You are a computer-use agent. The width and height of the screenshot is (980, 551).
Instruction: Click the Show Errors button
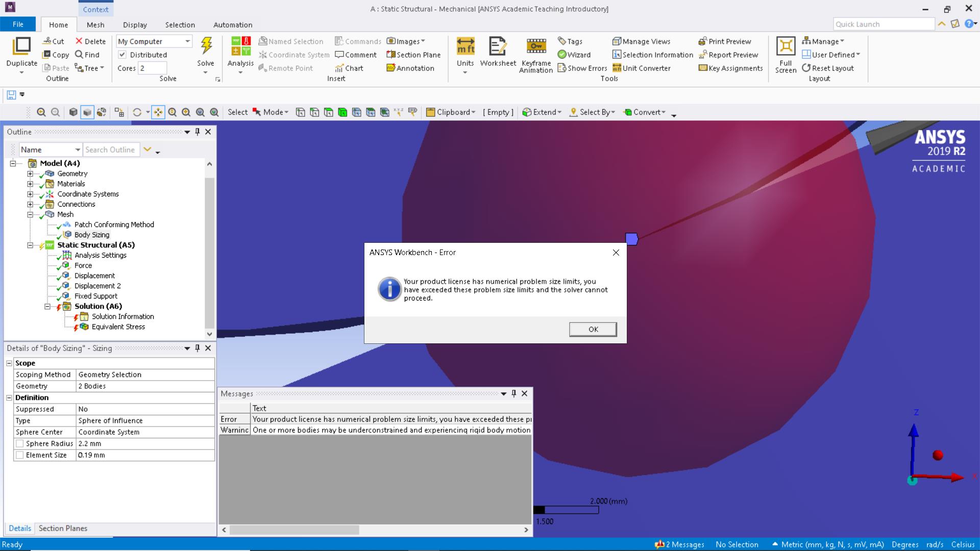pos(582,68)
